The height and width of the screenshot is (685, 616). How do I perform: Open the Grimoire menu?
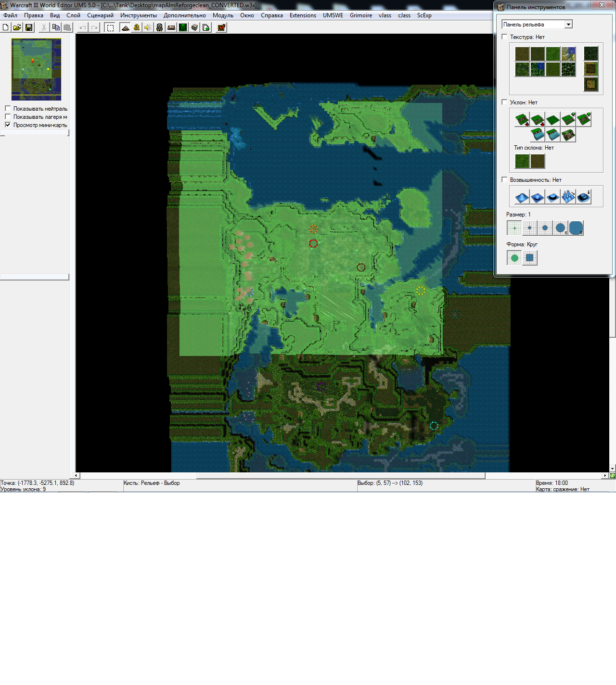[361, 15]
